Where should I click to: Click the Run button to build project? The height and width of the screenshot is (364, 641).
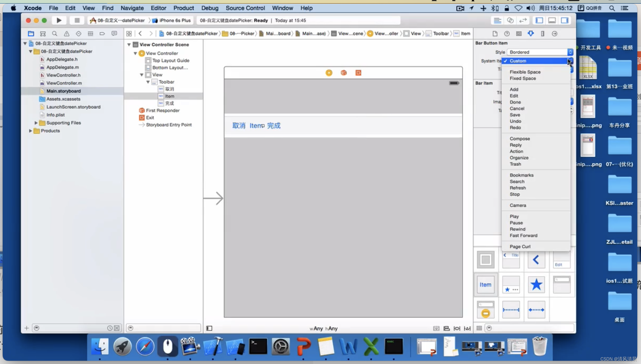click(59, 20)
